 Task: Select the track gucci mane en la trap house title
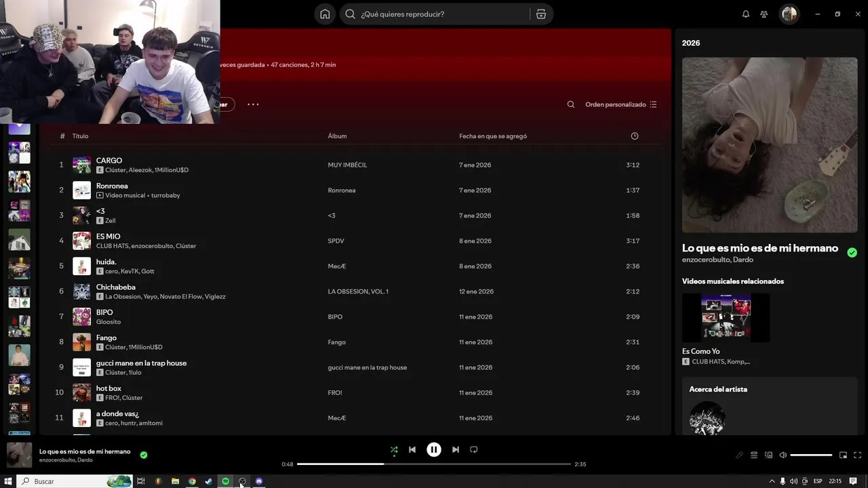[141, 363]
